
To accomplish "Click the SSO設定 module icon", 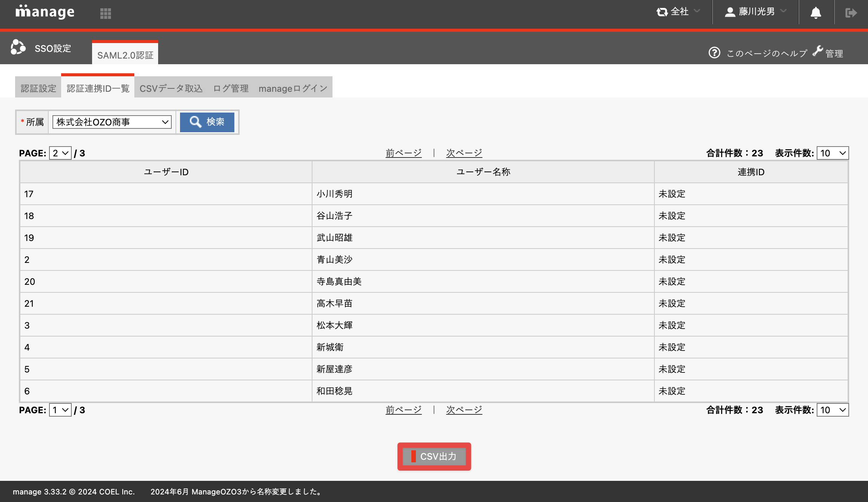I will pos(18,47).
